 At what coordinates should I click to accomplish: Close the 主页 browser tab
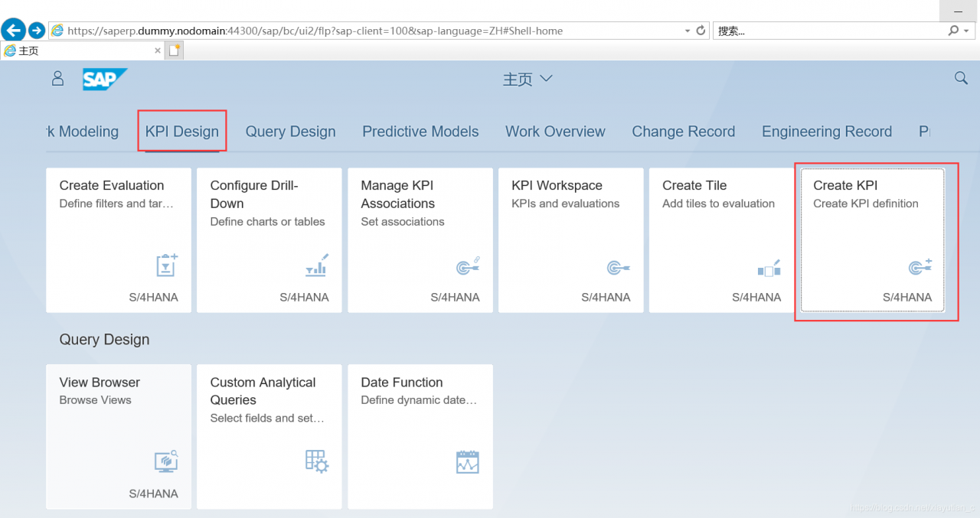158,50
